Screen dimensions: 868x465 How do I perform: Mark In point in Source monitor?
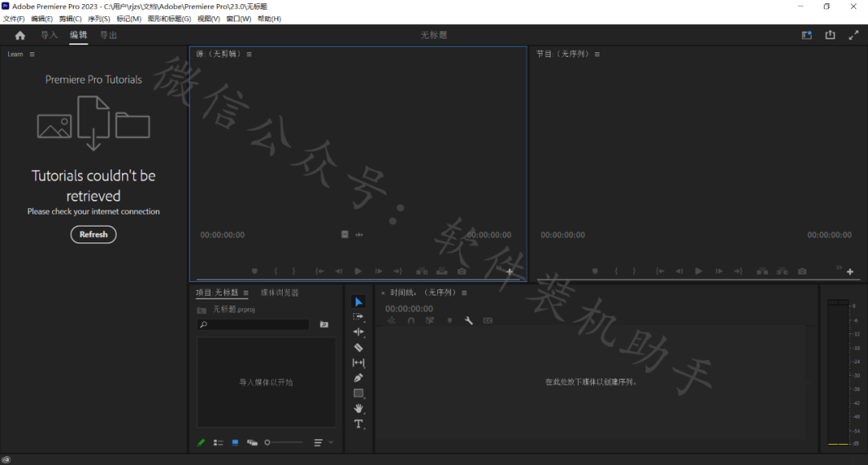(x=276, y=271)
